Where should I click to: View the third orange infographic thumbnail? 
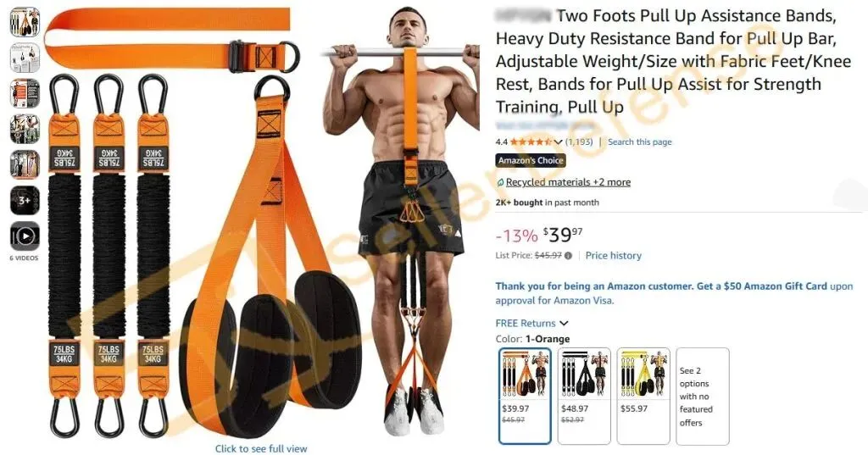[x=25, y=93]
